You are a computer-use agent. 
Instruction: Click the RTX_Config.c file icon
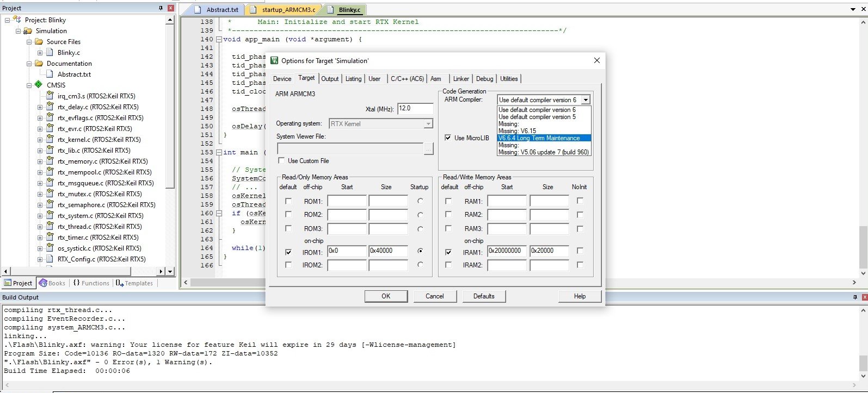click(50, 259)
